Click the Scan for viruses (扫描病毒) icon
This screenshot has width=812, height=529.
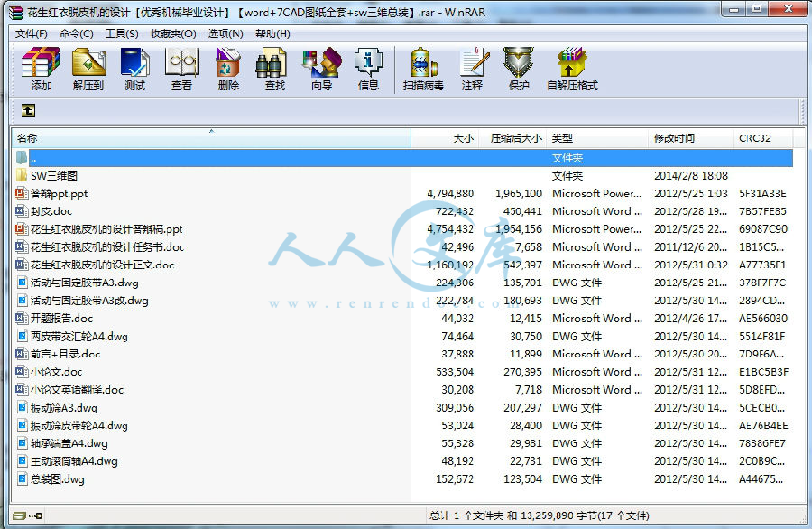point(424,69)
